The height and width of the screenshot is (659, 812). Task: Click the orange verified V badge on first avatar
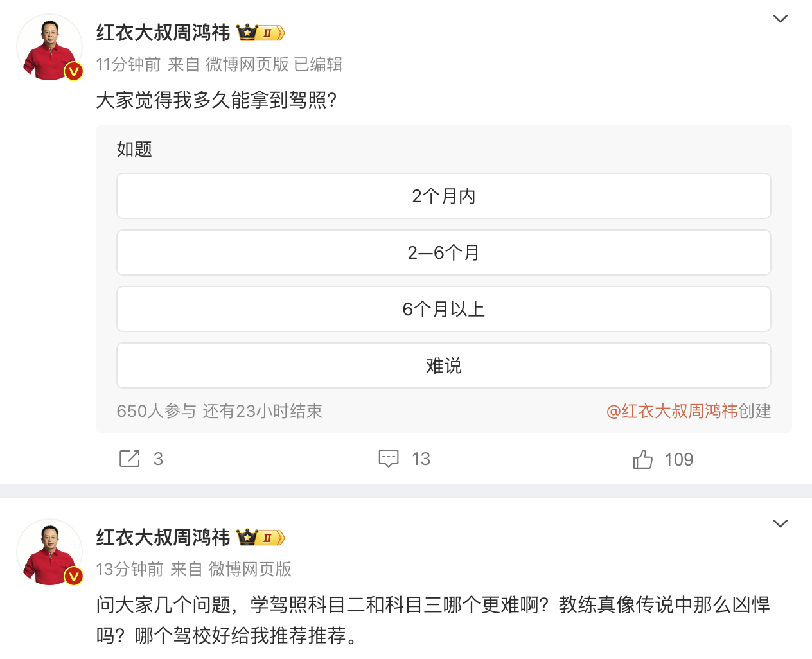[74, 71]
